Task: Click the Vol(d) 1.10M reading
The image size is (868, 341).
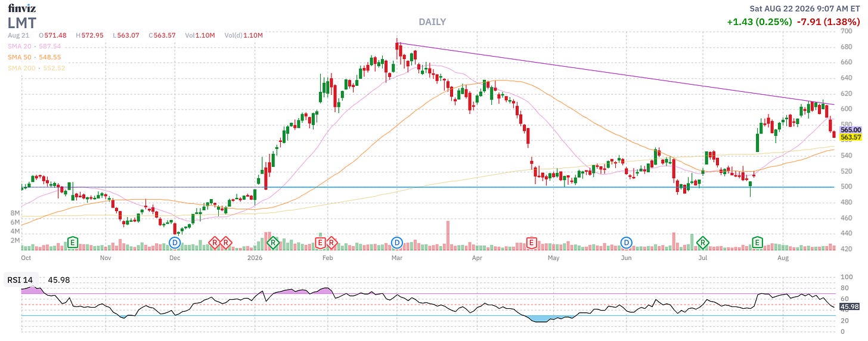Action: click(x=244, y=35)
